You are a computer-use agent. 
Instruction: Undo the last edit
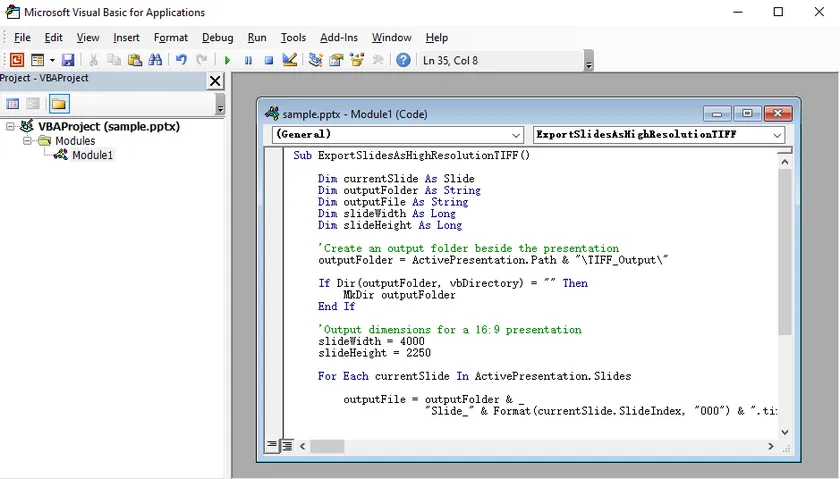181,60
